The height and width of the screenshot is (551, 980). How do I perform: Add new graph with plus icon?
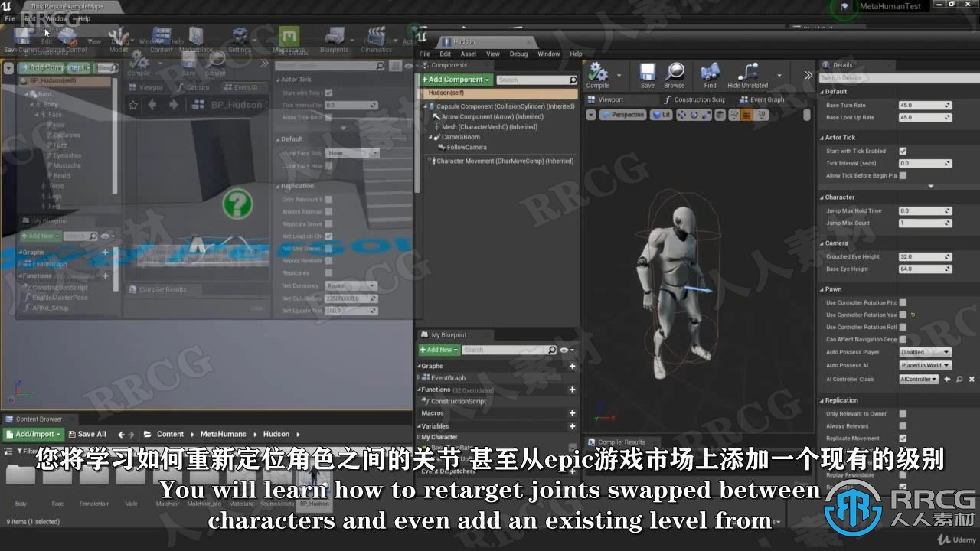point(572,366)
